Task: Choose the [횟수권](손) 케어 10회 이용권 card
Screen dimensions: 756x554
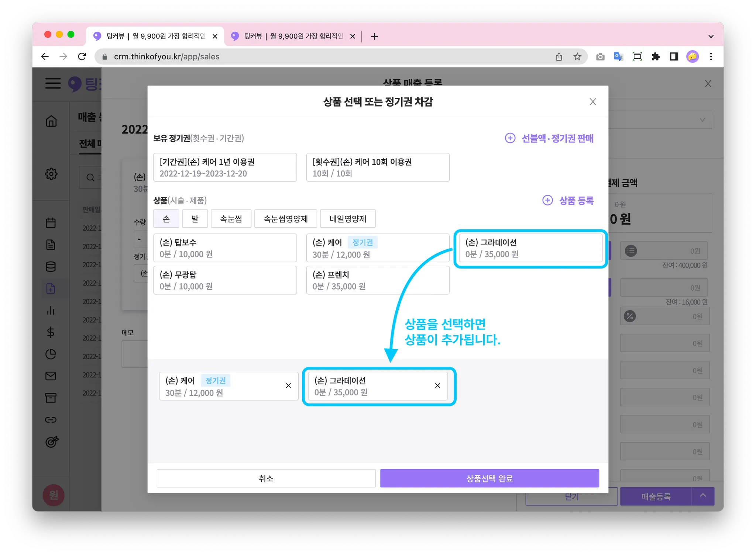Action: point(377,167)
